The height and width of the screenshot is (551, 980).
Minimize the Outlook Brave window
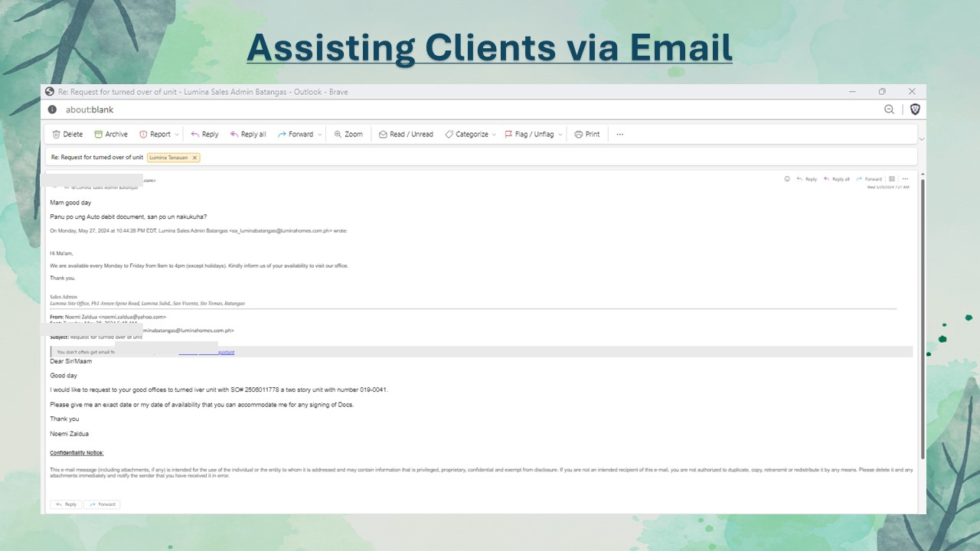853,92
